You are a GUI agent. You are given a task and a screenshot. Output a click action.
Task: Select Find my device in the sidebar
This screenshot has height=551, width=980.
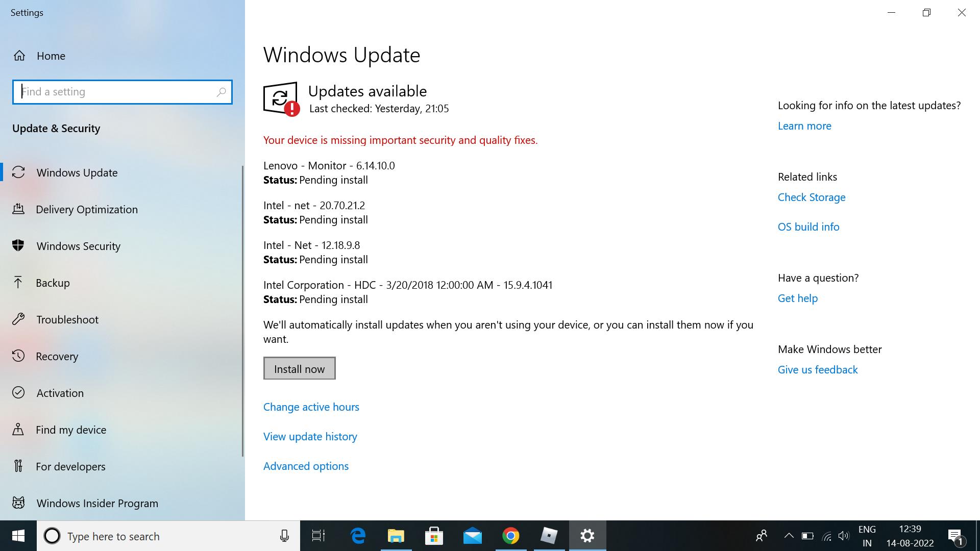point(122,430)
